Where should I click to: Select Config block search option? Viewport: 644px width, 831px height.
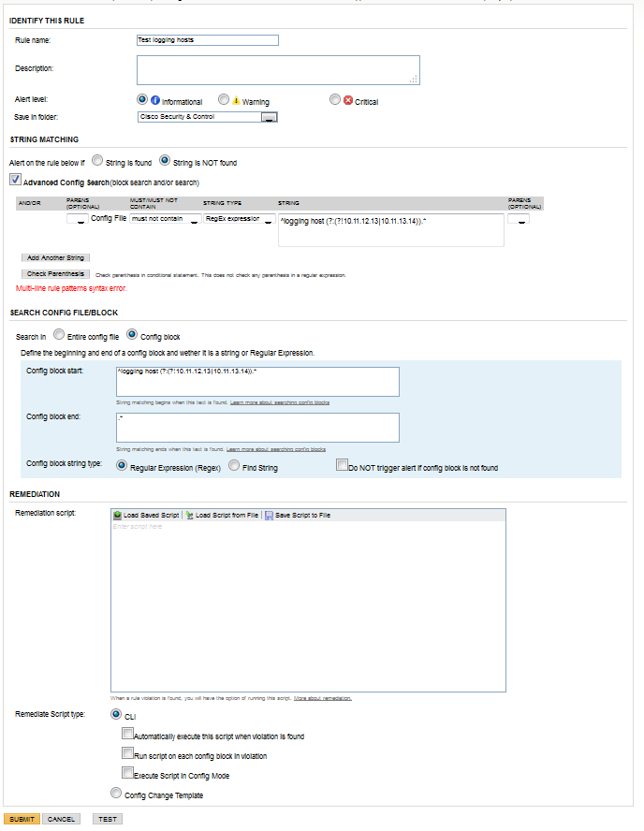(x=132, y=334)
